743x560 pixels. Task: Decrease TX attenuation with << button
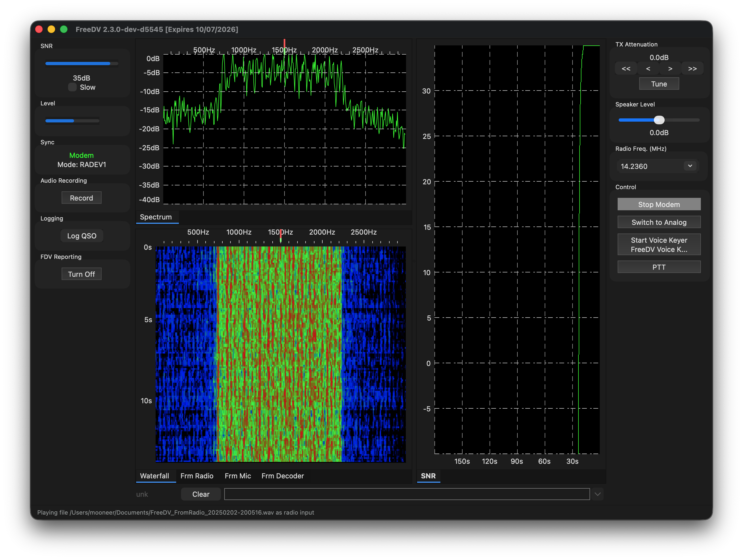626,69
